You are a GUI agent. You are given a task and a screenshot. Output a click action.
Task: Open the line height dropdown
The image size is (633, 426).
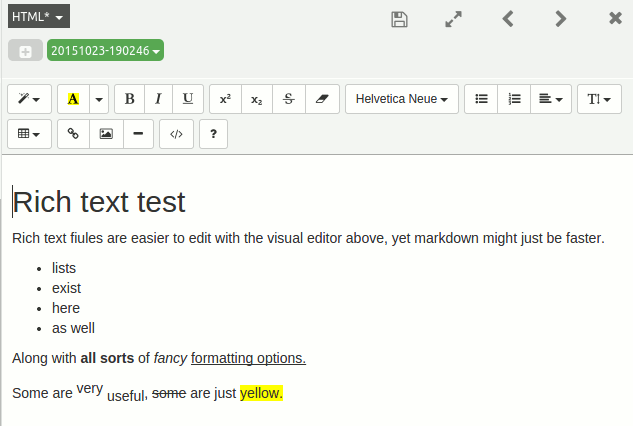click(x=599, y=99)
